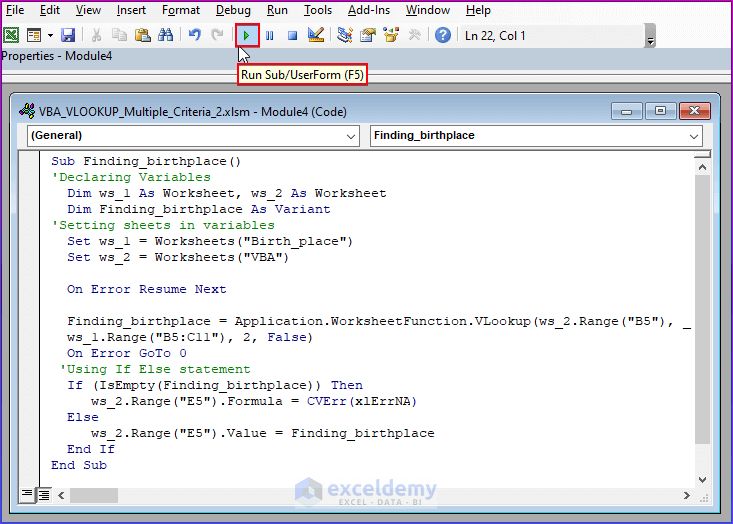Click the Insert UserForm icon
This screenshot has height=524, width=733.
coord(34,35)
